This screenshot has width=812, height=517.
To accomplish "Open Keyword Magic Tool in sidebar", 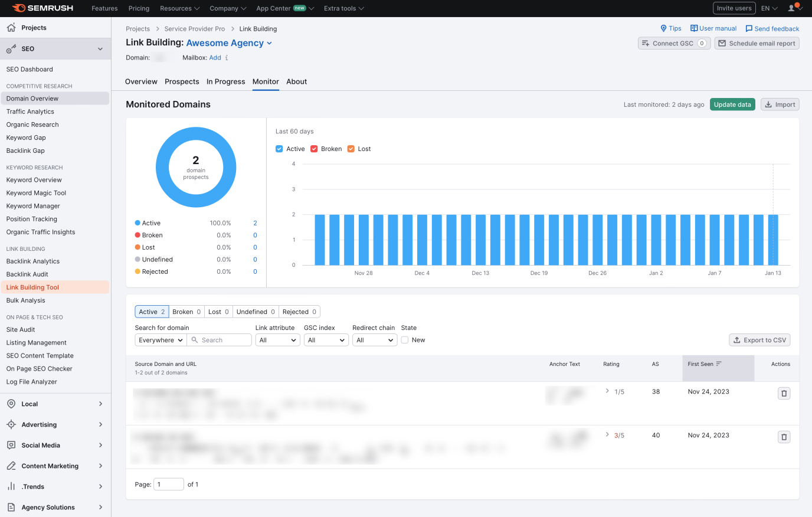I will 36,193.
